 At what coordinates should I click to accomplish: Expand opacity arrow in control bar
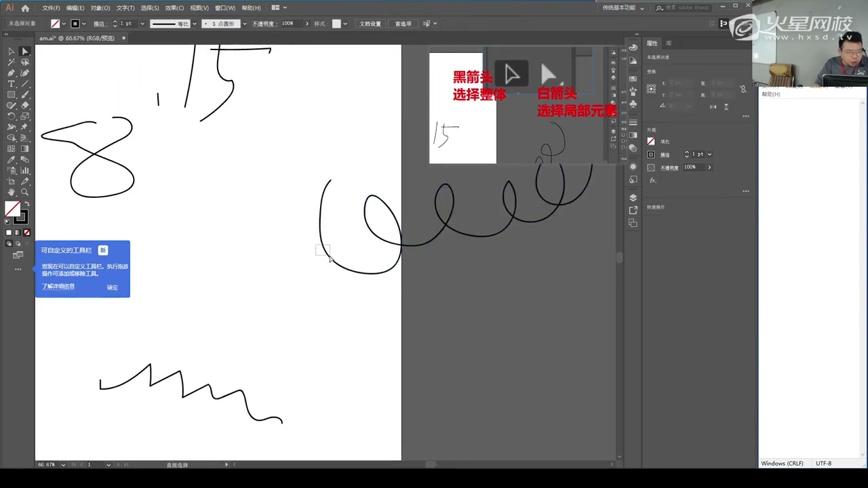coord(307,24)
